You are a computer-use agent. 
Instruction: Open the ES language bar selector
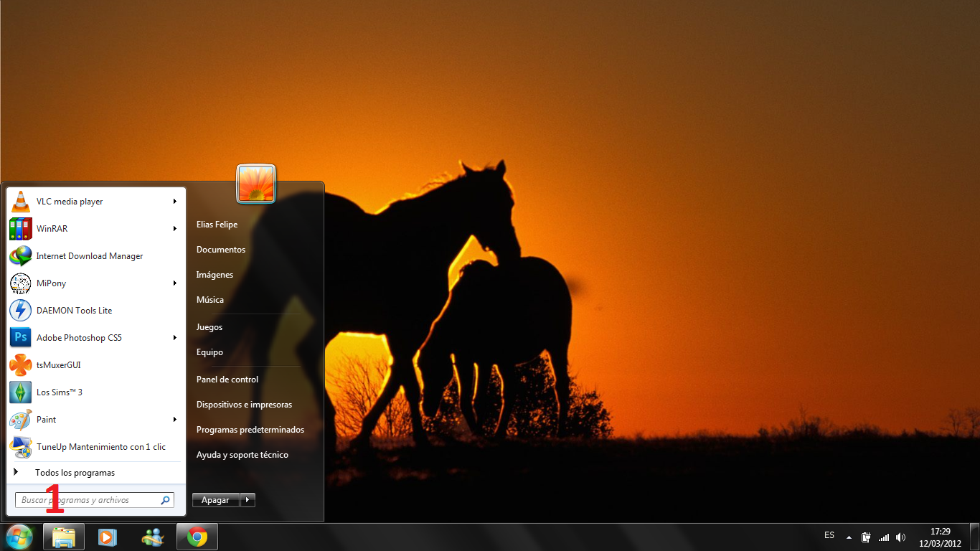[829, 535]
